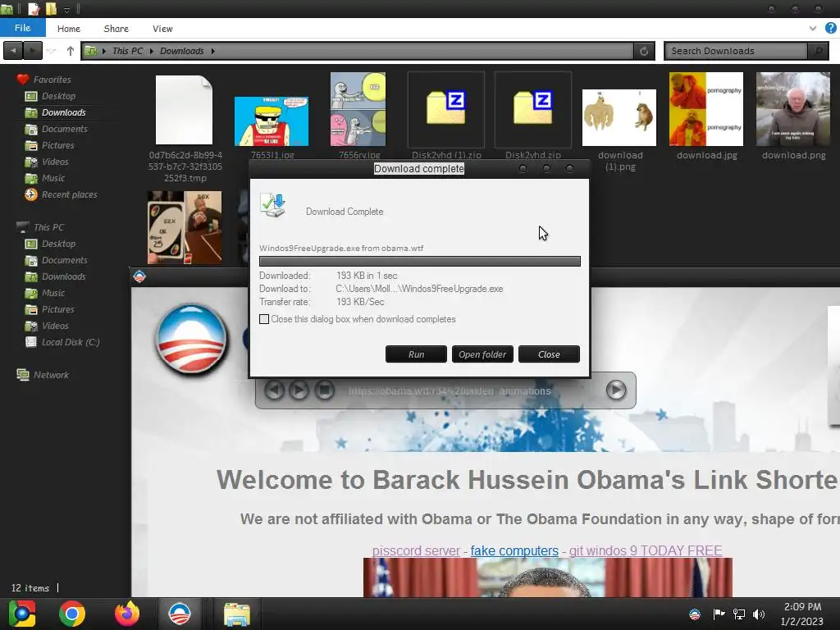Select download.png thumbnail
840x630 pixels.
[793, 109]
